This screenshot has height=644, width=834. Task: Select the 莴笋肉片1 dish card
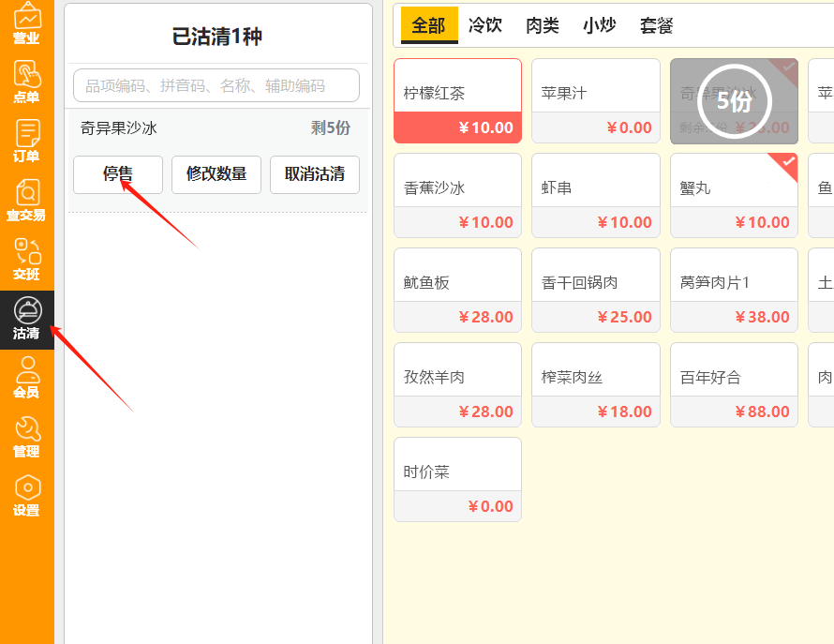coord(734,290)
